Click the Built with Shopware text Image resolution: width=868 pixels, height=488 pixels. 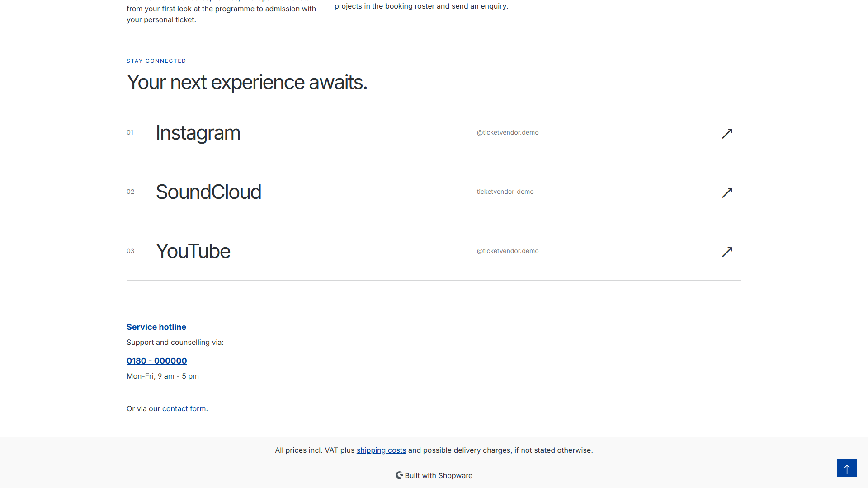point(439,475)
